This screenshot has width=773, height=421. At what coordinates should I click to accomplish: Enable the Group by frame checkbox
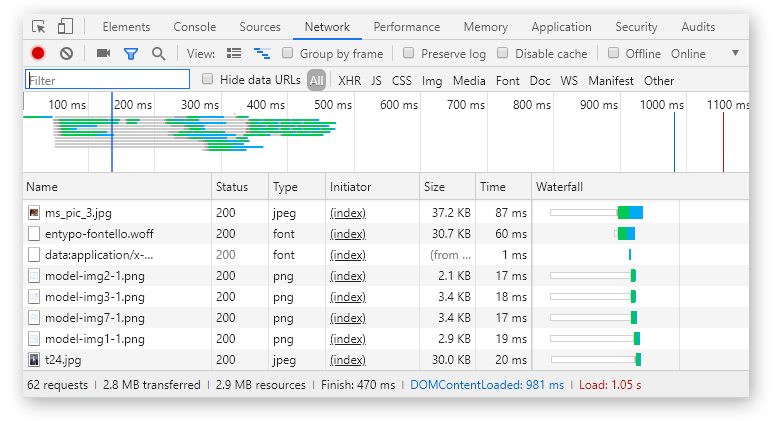coord(287,53)
